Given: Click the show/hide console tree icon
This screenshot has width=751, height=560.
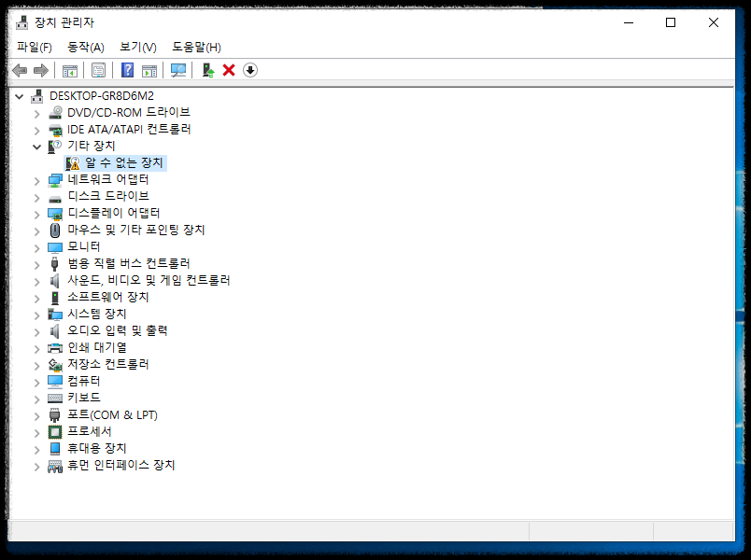Looking at the screenshot, I should point(70,70).
